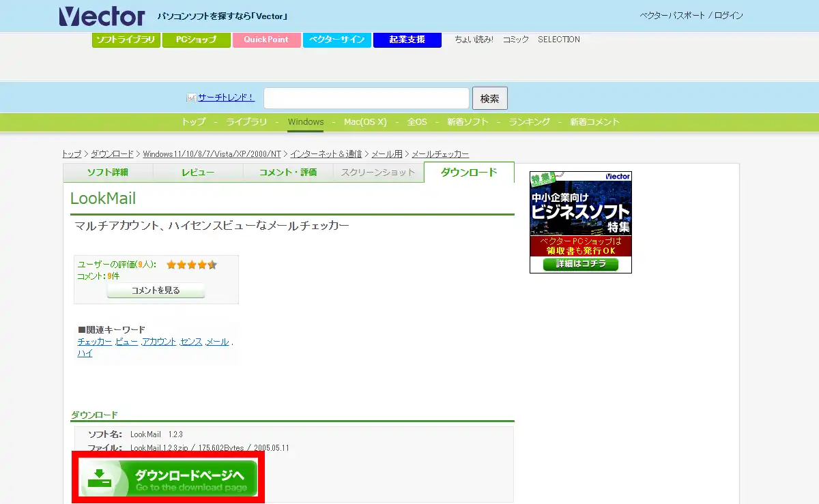Open the SELECTION link
The width and height of the screenshot is (819, 504).
[559, 40]
